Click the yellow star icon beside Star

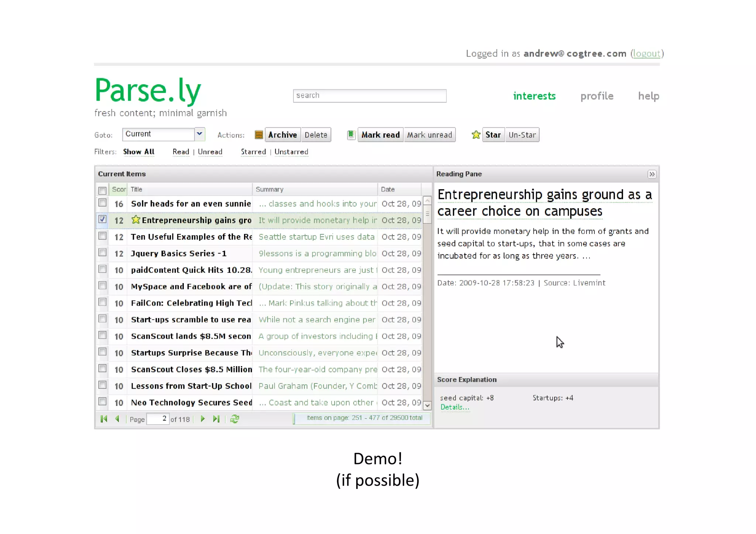pyautogui.click(x=476, y=135)
